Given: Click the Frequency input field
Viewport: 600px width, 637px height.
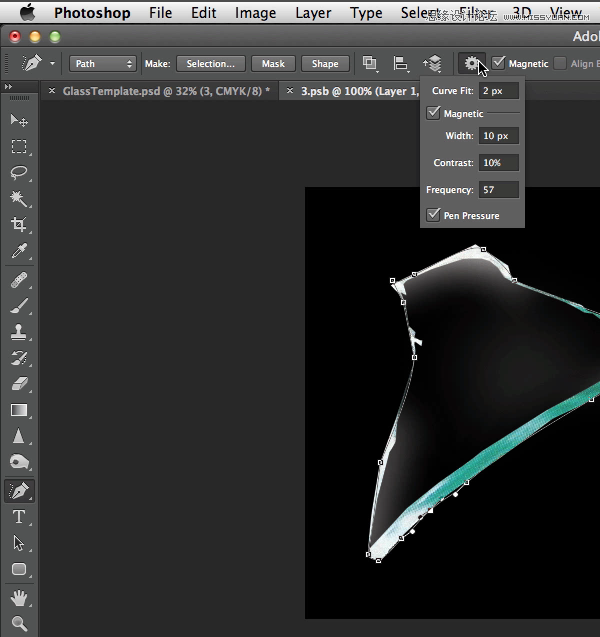Looking at the screenshot, I should (x=499, y=189).
